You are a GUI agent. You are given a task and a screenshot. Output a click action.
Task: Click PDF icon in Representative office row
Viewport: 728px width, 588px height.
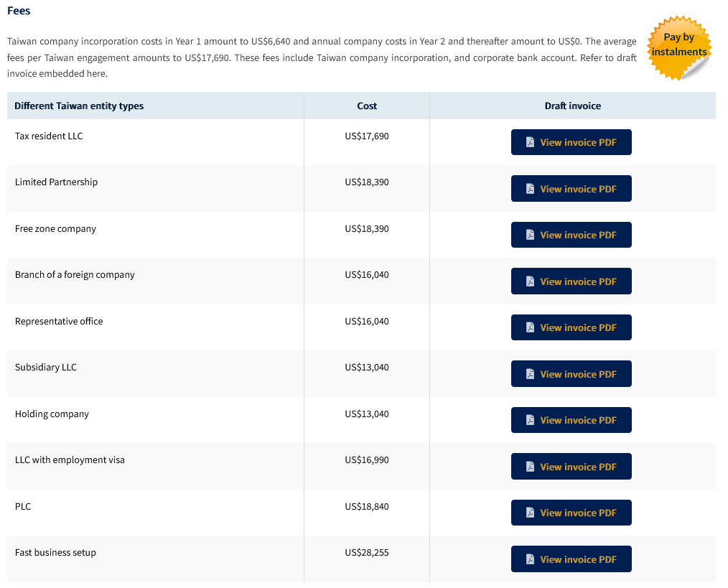click(x=530, y=327)
